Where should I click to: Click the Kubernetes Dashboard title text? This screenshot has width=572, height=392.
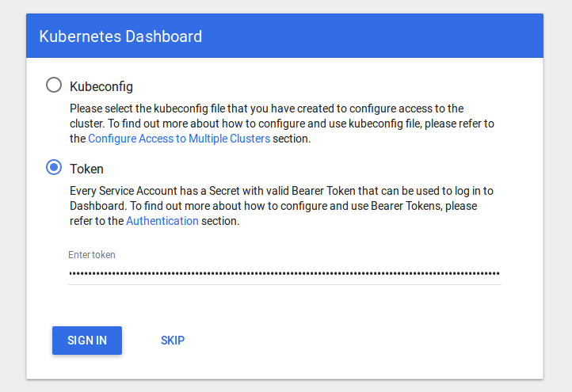[120, 36]
